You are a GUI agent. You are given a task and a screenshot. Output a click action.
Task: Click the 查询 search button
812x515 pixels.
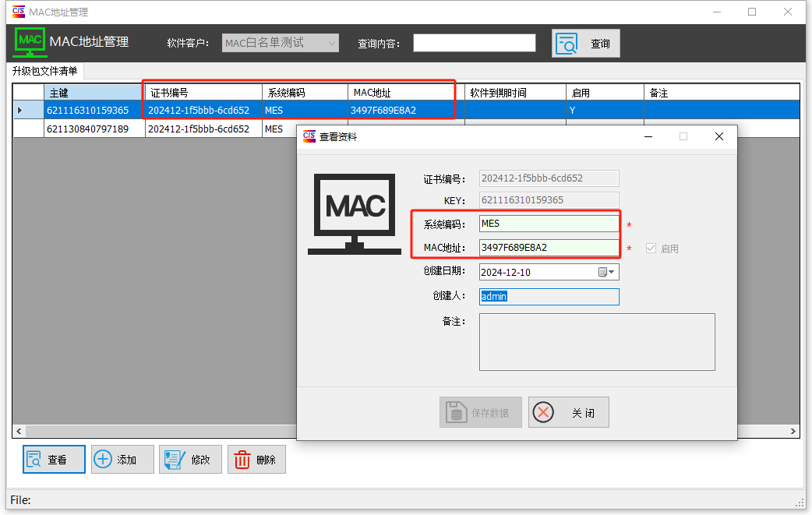point(586,44)
